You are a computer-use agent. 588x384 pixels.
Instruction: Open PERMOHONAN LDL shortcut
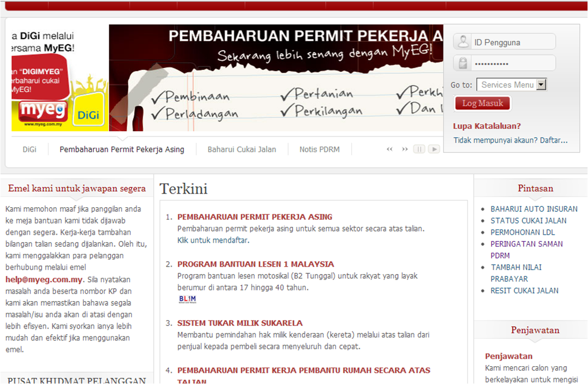pyautogui.click(x=523, y=232)
